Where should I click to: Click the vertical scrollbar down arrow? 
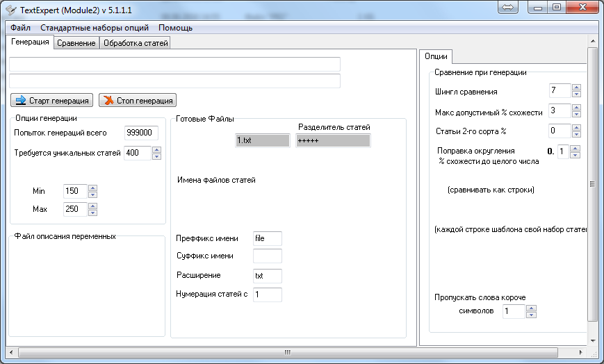[592, 340]
